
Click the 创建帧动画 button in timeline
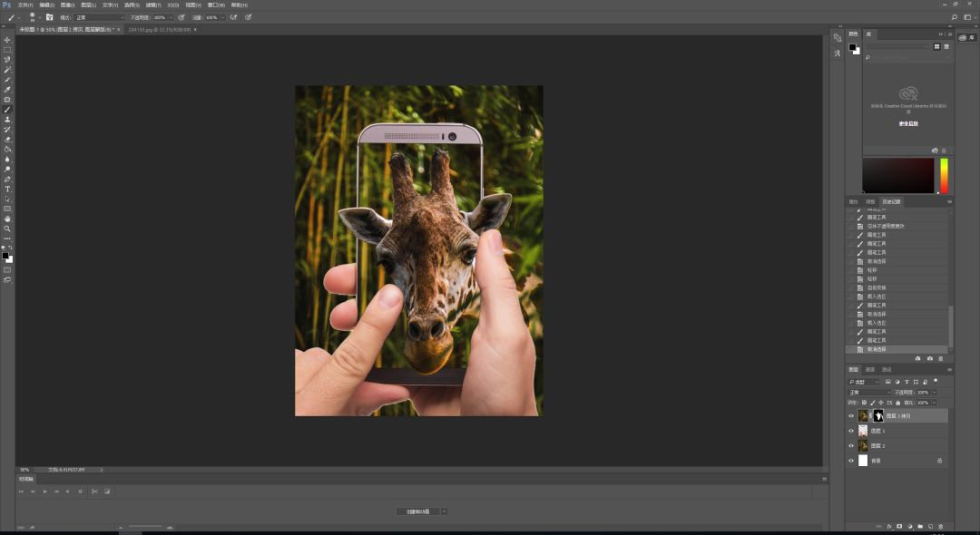click(417, 511)
